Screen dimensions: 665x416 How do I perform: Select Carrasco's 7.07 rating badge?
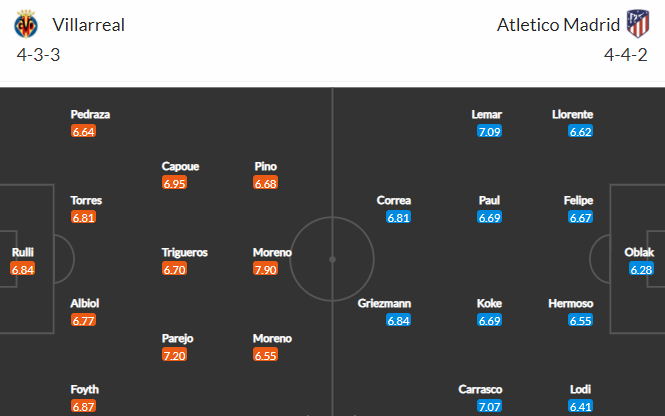pos(489,406)
